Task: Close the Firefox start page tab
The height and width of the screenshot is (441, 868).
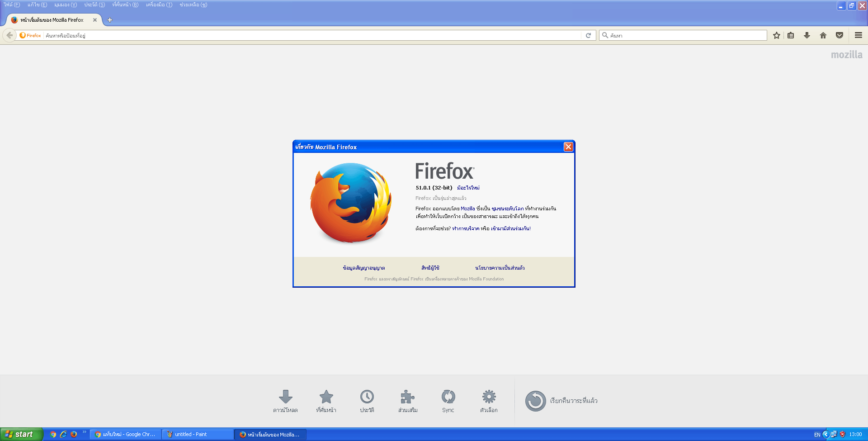Action: click(95, 20)
